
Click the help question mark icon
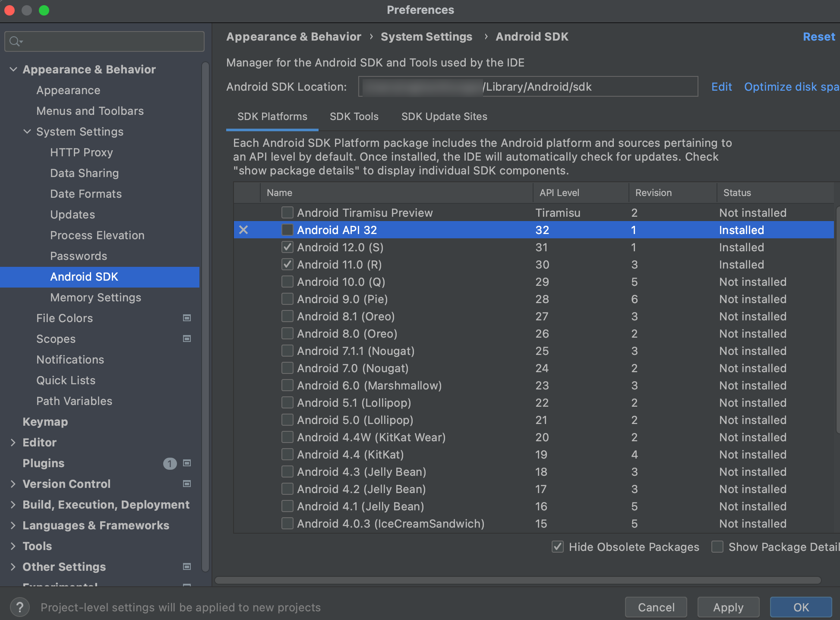19,607
